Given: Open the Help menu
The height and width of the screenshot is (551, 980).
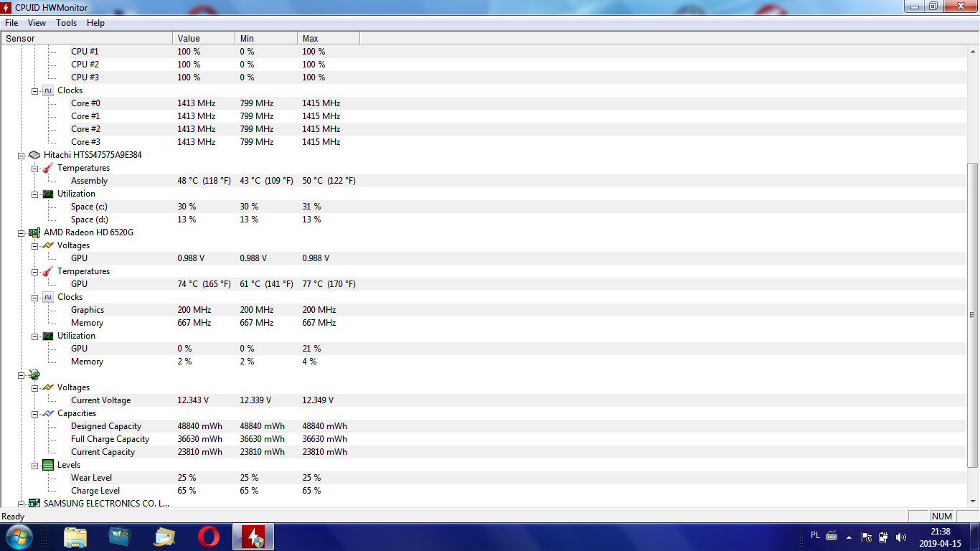Looking at the screenshot, I should click(x=95, y=23).
